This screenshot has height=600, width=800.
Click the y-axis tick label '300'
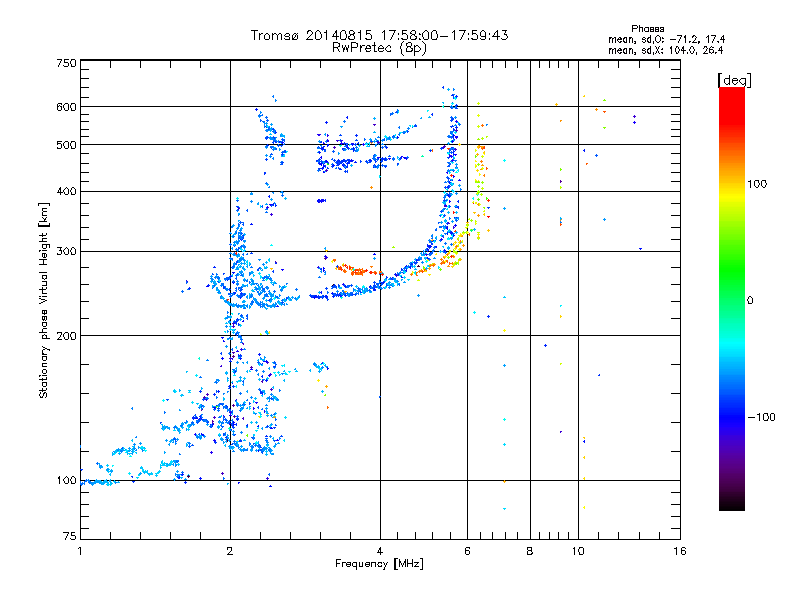click(x=66, y=252)
